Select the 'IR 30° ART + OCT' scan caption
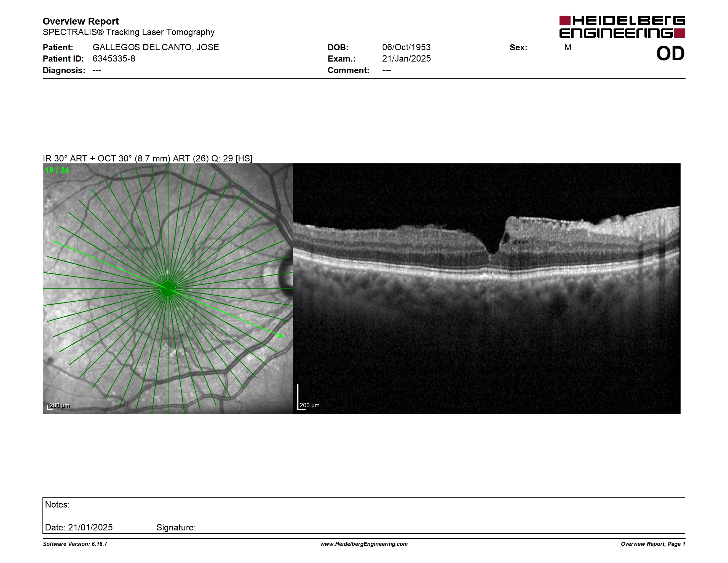The image size is (728, 563). 147,158
